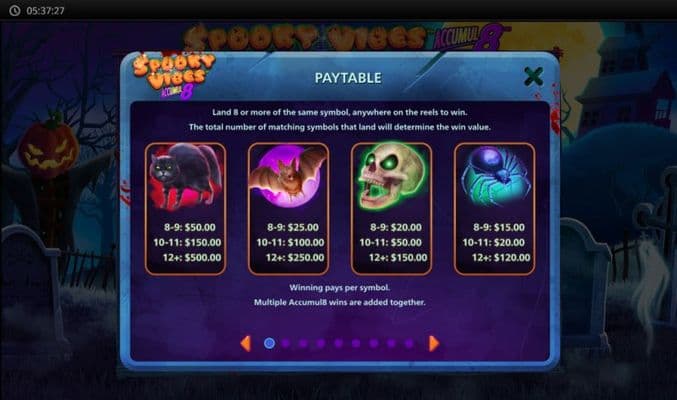Select the purple spider symbol card
Viewport: 677px width, 400px height.
click(494, 209)
